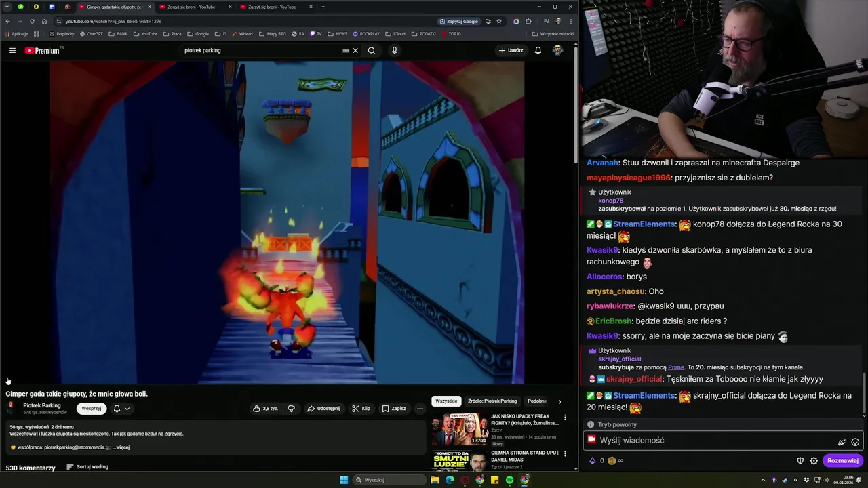Open the YouTube hamburger guide menu
The width and height of the screenshot is (868, 488).
(x=12, y=50)
